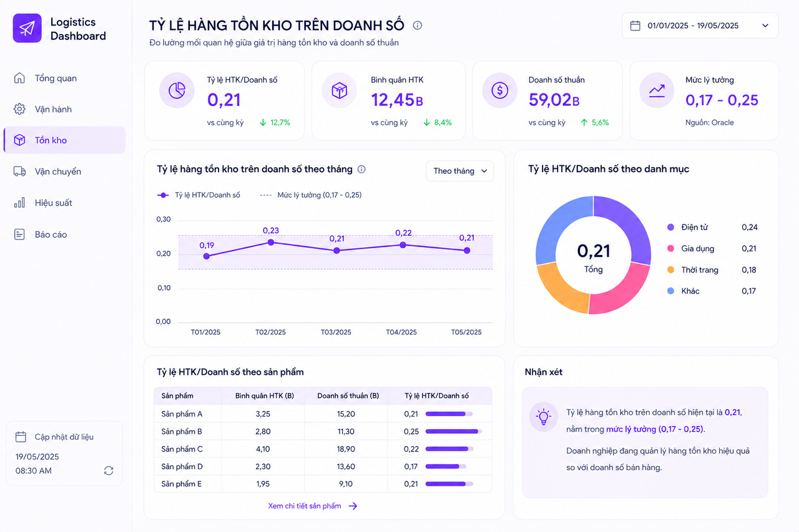This screenshot has width=799, height=532.
Task: Click the mức lý tưởng (0,17 - 0,25) link in Nhận xét
Action: point(654,429)
